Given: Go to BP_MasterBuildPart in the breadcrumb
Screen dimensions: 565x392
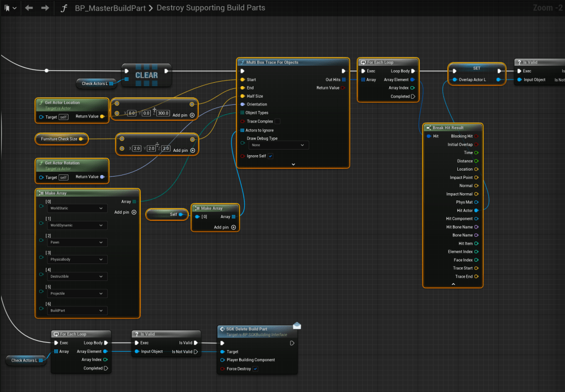Looking at the screenshot, I should coord(110,8).
